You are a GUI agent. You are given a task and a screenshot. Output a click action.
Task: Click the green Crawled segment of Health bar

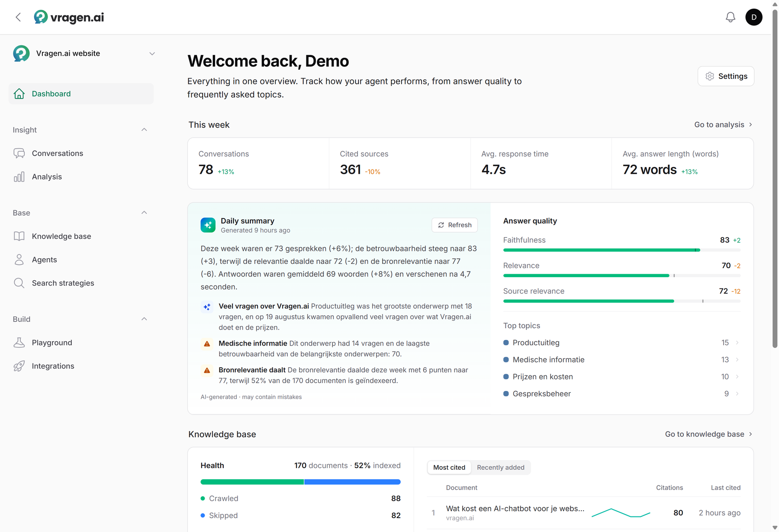click(x=252, y=482)
